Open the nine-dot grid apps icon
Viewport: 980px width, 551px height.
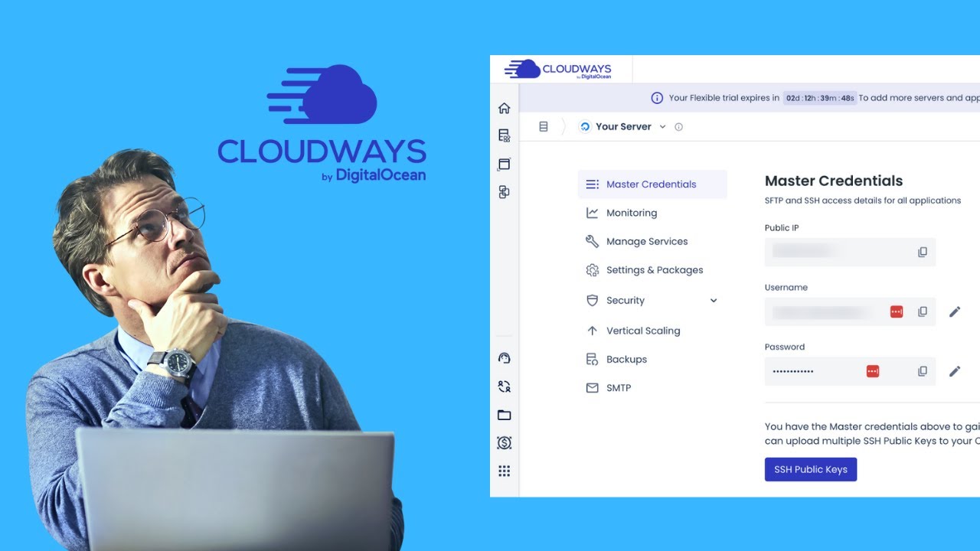[504, 471]
